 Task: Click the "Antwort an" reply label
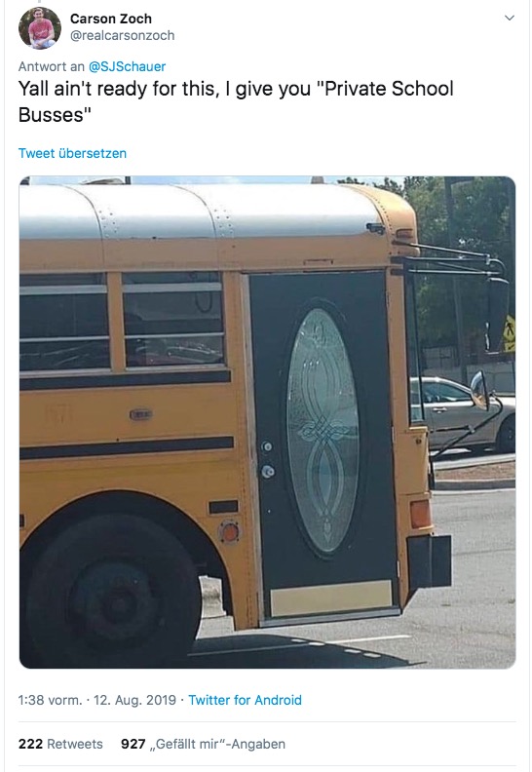click(52, 66)
